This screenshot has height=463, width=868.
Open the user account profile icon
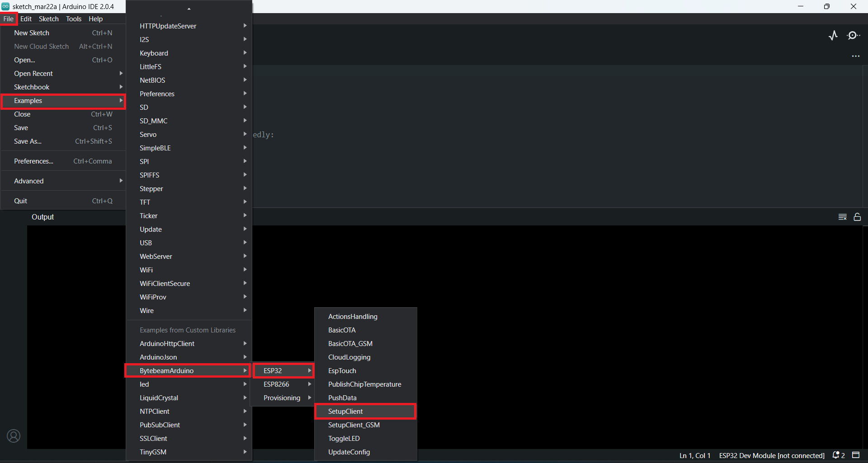click(14, 436)
